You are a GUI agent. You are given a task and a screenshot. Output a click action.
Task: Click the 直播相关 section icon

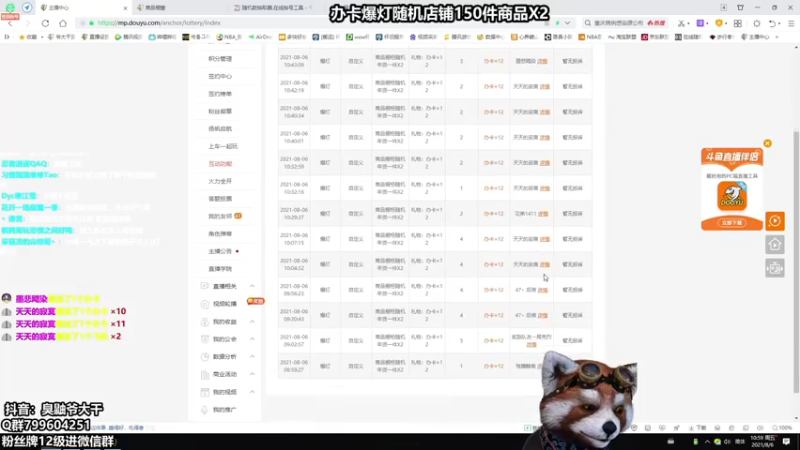click(205, 286)
